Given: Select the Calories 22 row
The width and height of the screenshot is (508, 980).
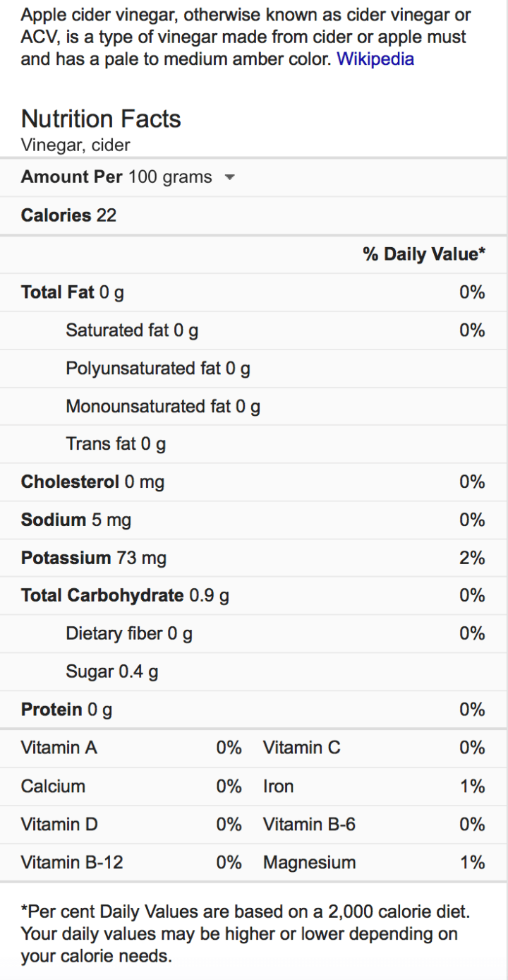Looking at the screenshot, I should [x=68, y=215].
